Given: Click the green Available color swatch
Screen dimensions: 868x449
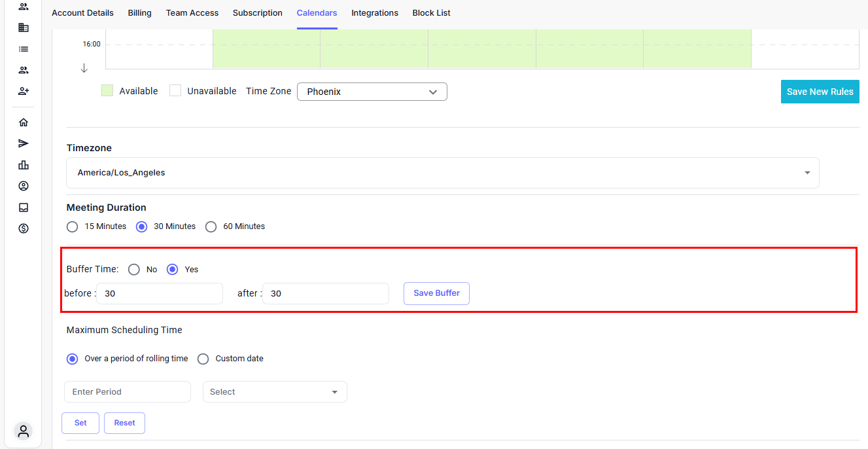Looking at the screenshot, I should pos(107,91).
